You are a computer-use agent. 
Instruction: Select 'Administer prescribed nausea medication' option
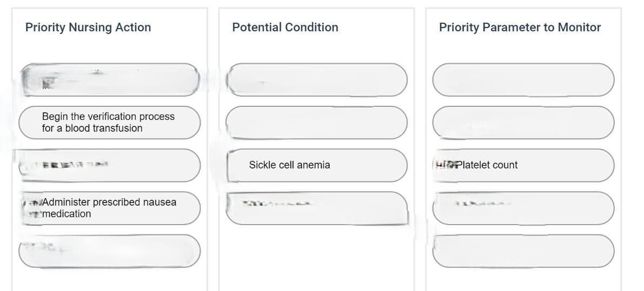109,208
